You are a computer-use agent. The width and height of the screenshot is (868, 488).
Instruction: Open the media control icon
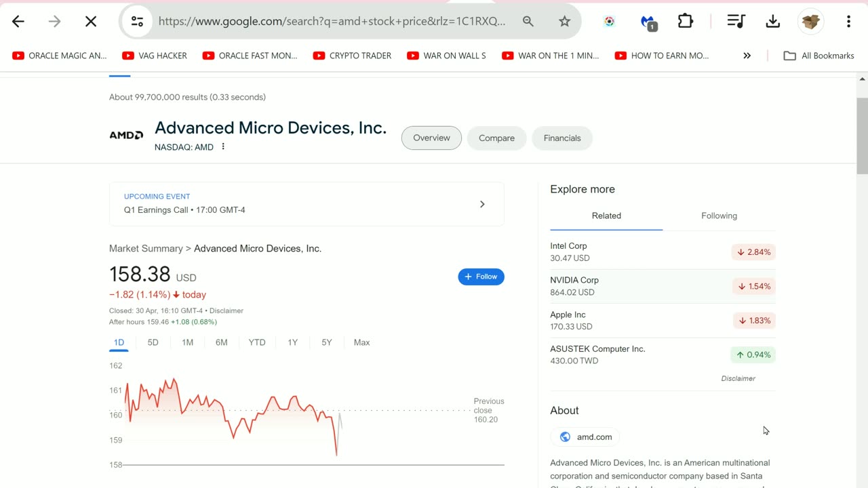pyautogui.click(x=736, y=22)
